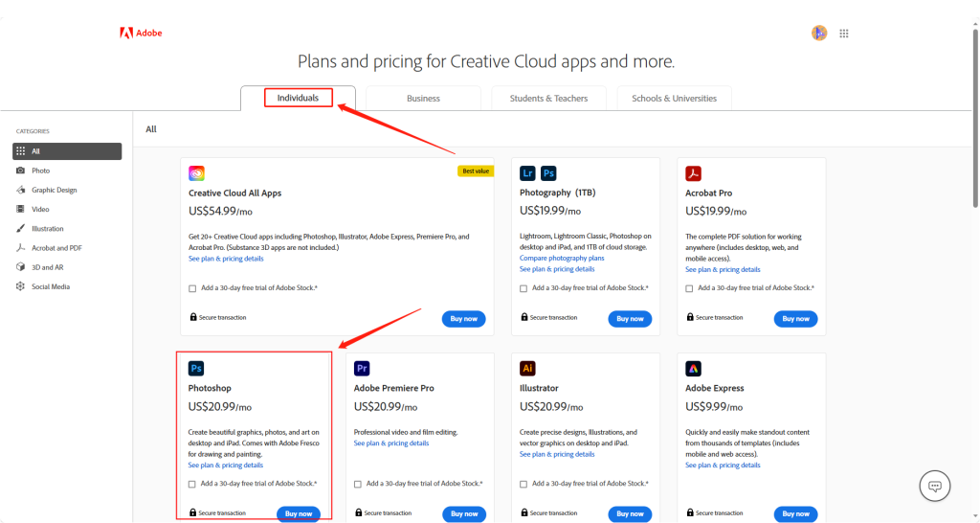See plan details for Photoshop
The height and width of the screenshot is (523, 980).
226,465
